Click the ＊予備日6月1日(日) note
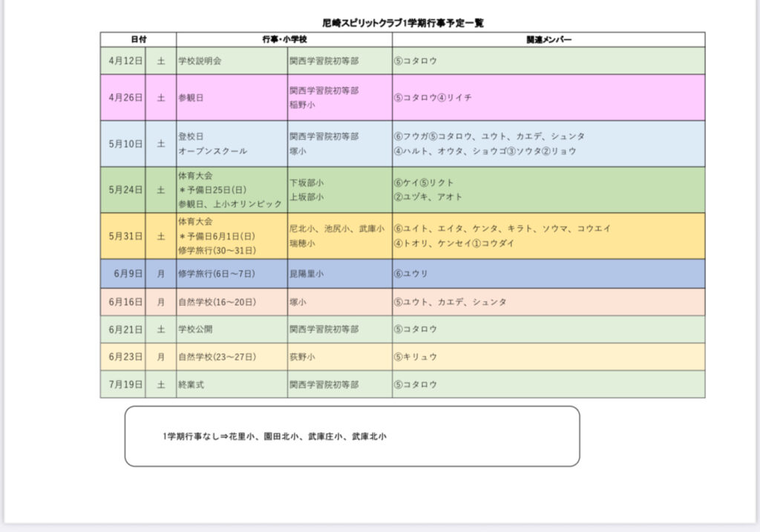Viewport: 760px width, 532px height. tap(217, 237)
